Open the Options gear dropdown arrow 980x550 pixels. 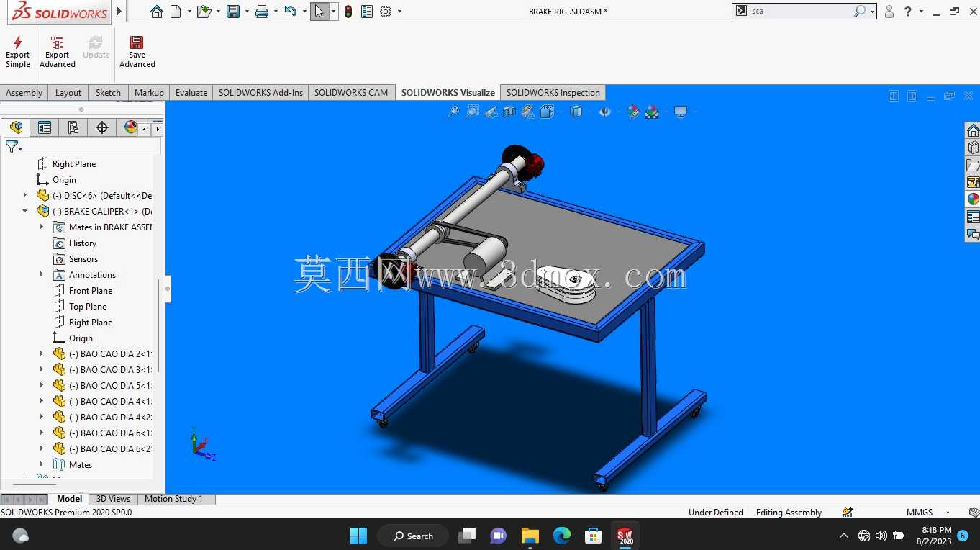tap(399, 11)
